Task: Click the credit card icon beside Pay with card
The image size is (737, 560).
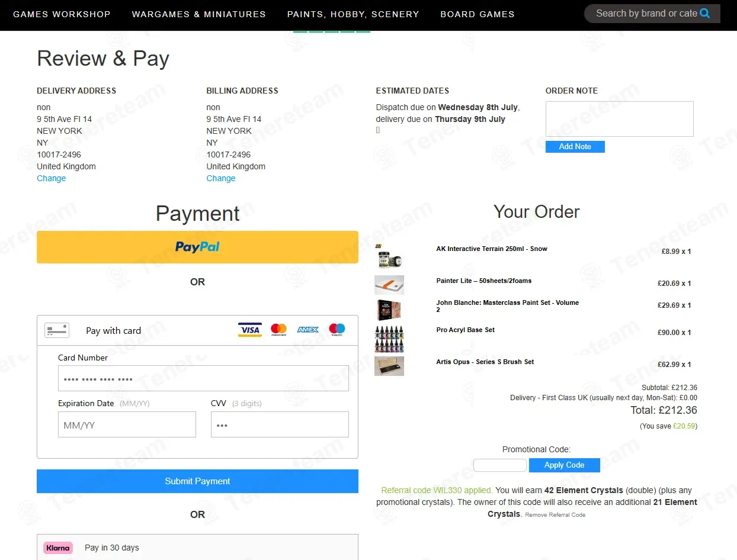Action: 57,330
